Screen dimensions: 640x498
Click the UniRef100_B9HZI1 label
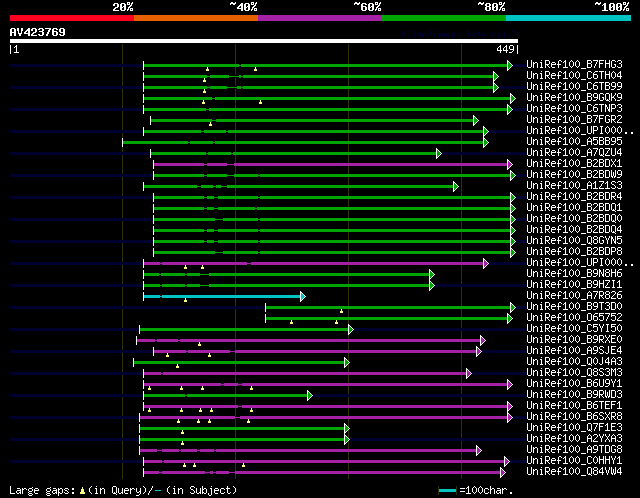[x=574, y=285]
